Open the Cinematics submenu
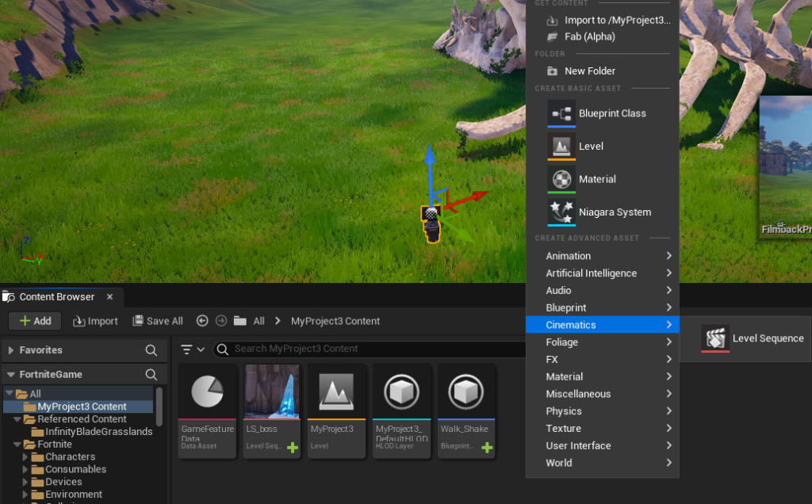812x504 pixels. point(603,325)
